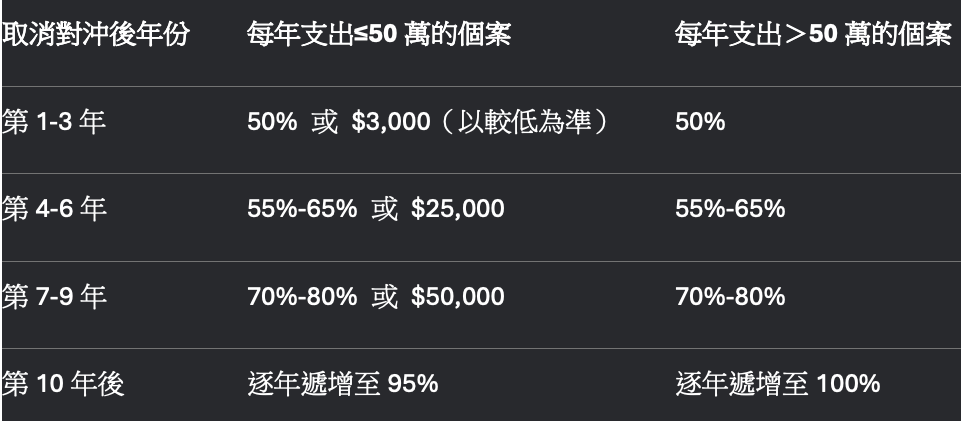
Task: Click the 55%-65% 或 $25,000 cell
Action: tap(376, 209)
